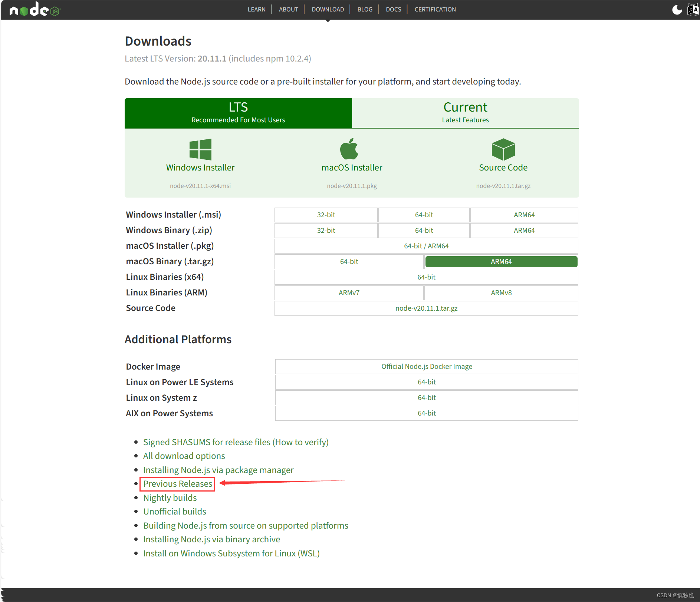Screen dimensions: 700x602
Task: Open the LEARN menu item
Action: click(257, 9)
